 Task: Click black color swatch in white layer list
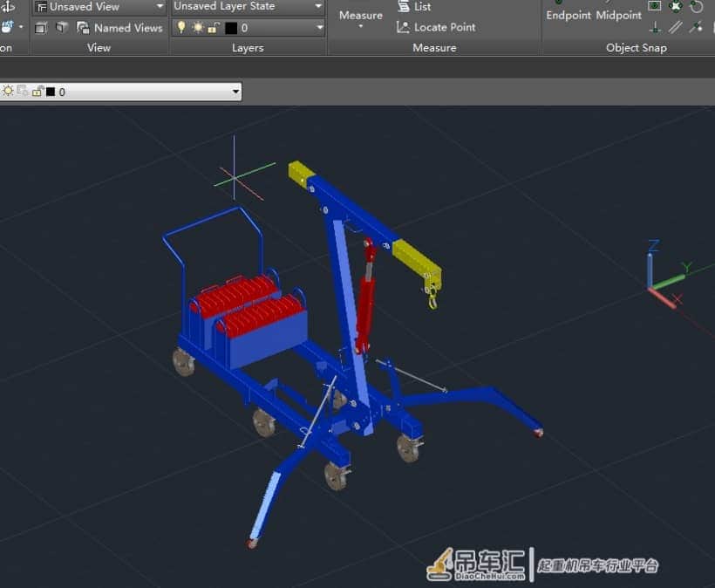tap(51, 92)
